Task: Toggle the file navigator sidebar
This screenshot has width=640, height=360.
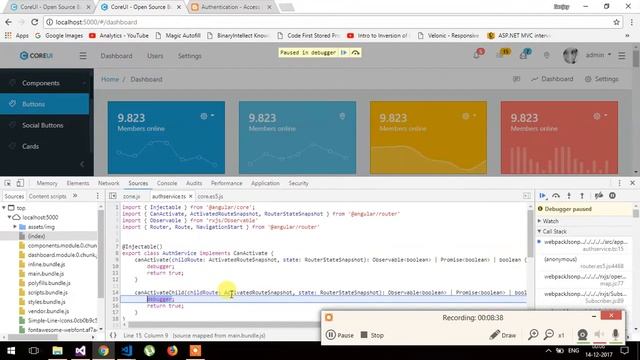Action: pos(113,196)
